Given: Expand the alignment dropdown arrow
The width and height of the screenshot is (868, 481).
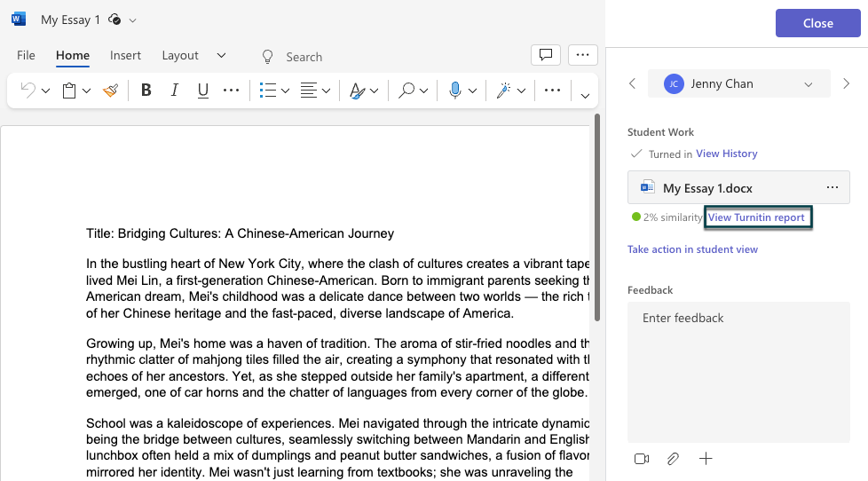Looking at the screenshot, I should click(326, 91).
